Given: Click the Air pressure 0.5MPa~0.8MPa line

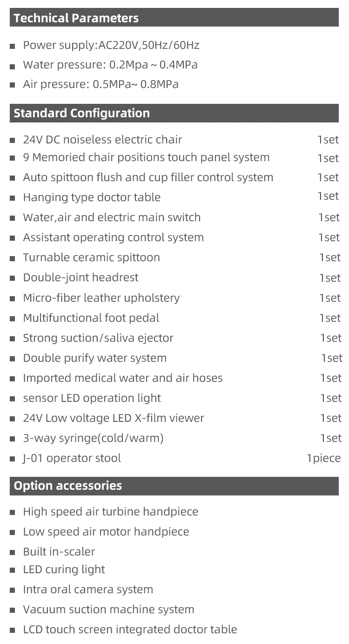Looking at the screenshot, I should 101,84.
